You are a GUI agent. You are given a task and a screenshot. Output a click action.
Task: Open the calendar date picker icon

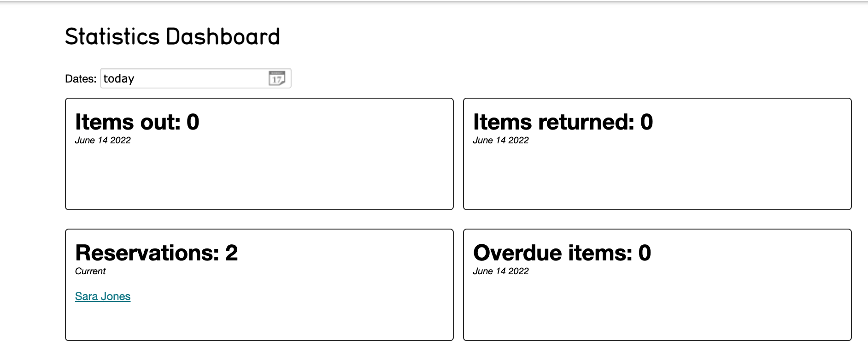pos(276,78)
